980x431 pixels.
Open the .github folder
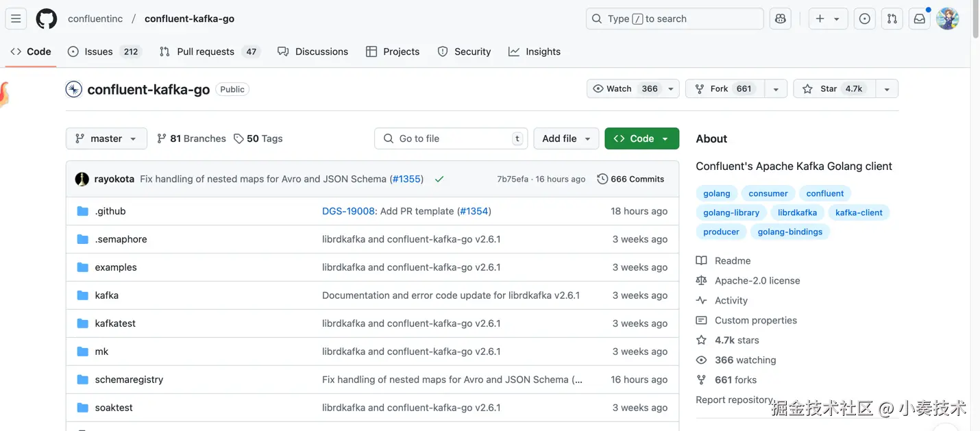(110, 211)
